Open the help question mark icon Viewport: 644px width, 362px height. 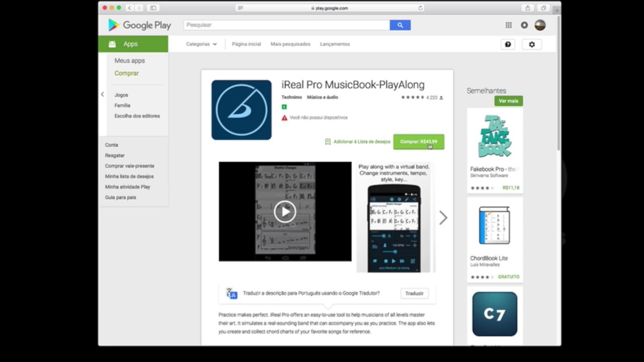[x=508, y=44]
